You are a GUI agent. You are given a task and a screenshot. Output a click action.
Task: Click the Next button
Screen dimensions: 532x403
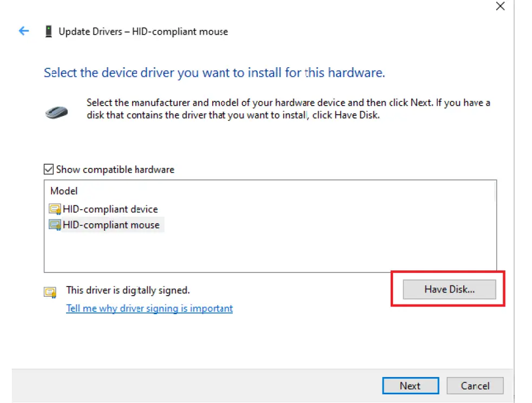410,386
